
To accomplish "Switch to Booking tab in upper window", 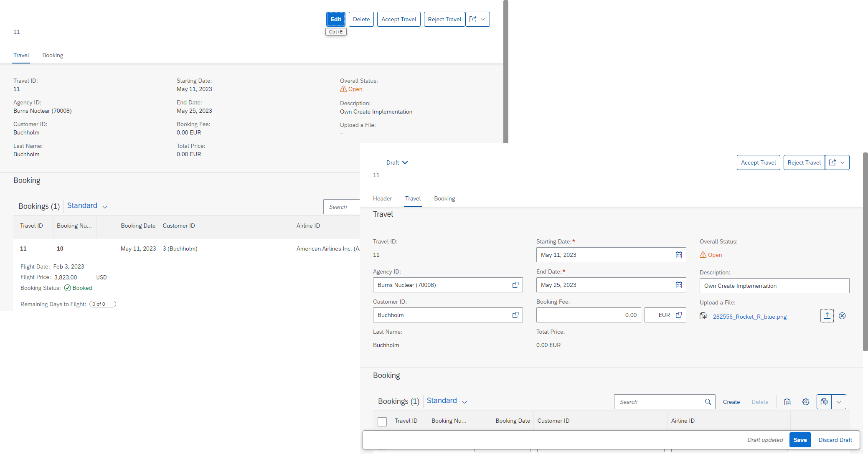I will [x=53, y=55].
